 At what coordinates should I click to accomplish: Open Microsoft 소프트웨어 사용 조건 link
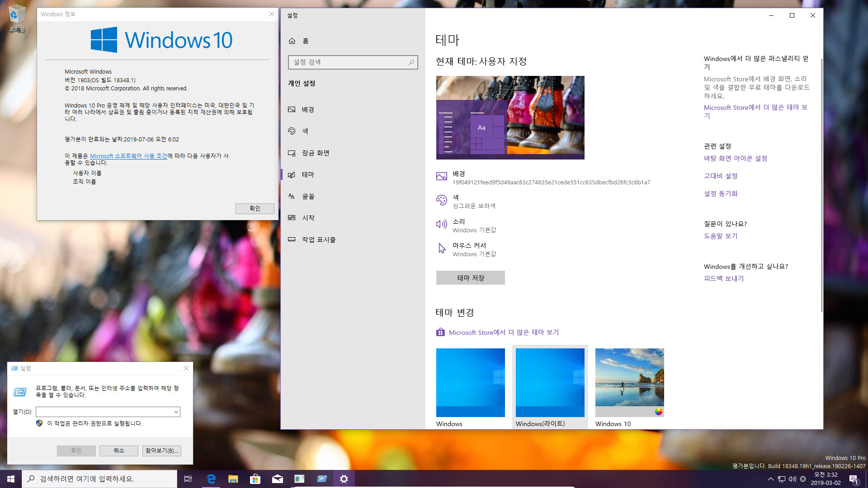(128, 156)
